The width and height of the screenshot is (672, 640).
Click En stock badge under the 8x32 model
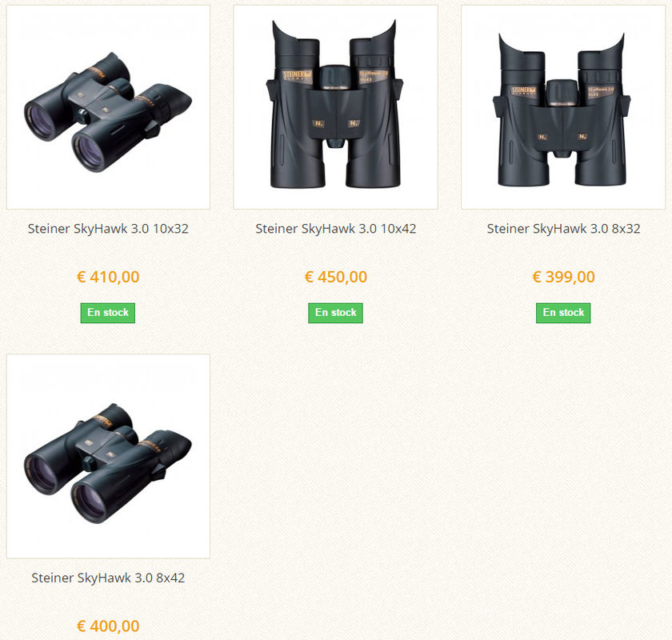tap(563, 313)
